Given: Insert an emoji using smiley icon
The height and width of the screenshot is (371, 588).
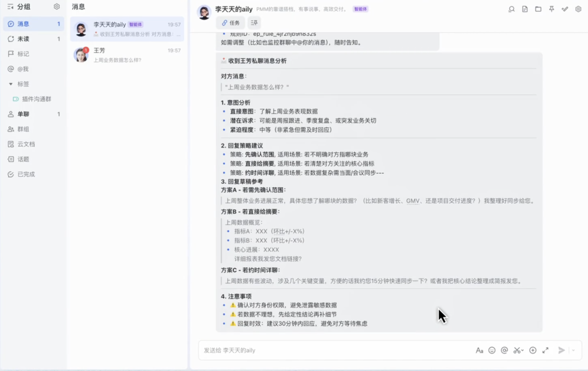Looking at the screenshot, I should (x=492, y=350).
